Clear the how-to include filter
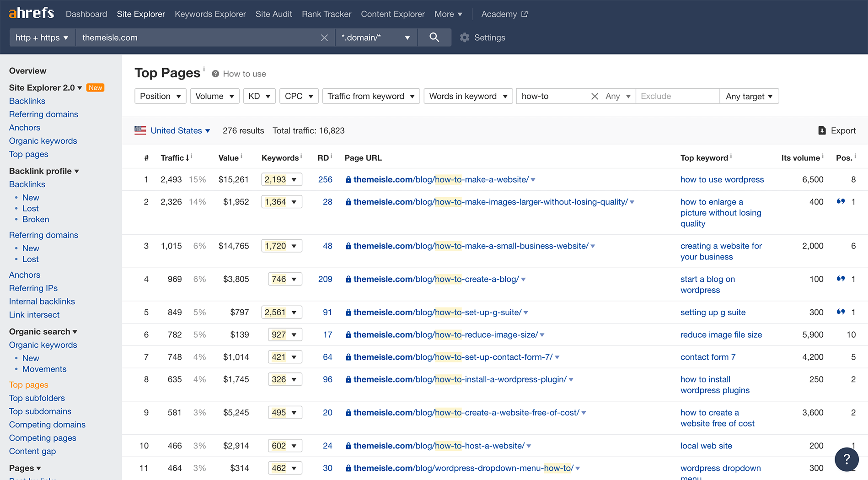The width and height of the screenshot is (868, 480). [x=595, y=96]
